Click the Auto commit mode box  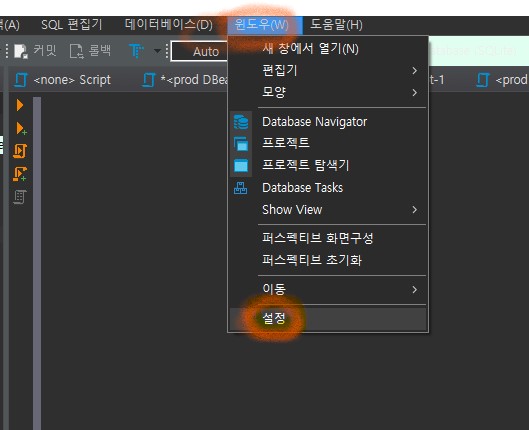200,52
